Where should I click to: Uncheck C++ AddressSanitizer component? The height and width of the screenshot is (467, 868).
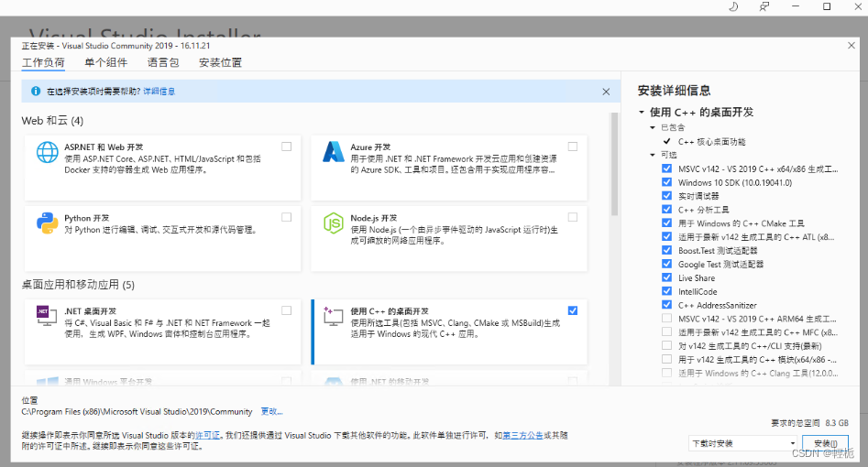[x=666, y=305]
